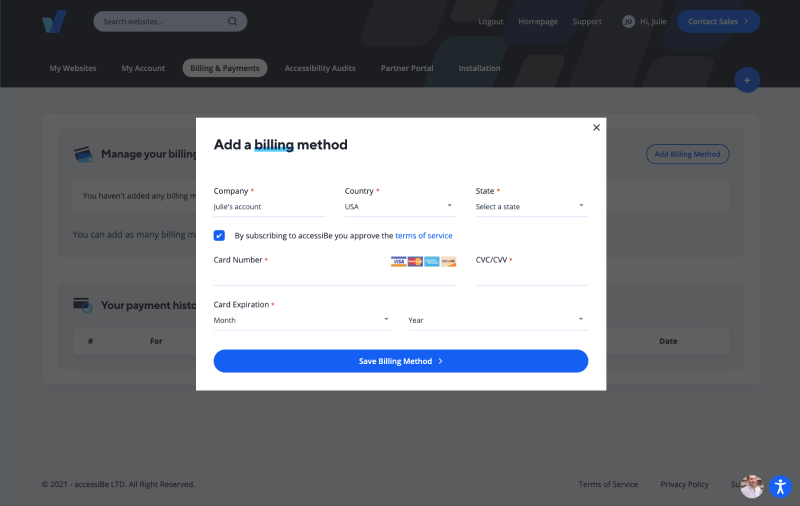Click the credit card logos icon
800x506 pixels.
[x=423, y=261]
